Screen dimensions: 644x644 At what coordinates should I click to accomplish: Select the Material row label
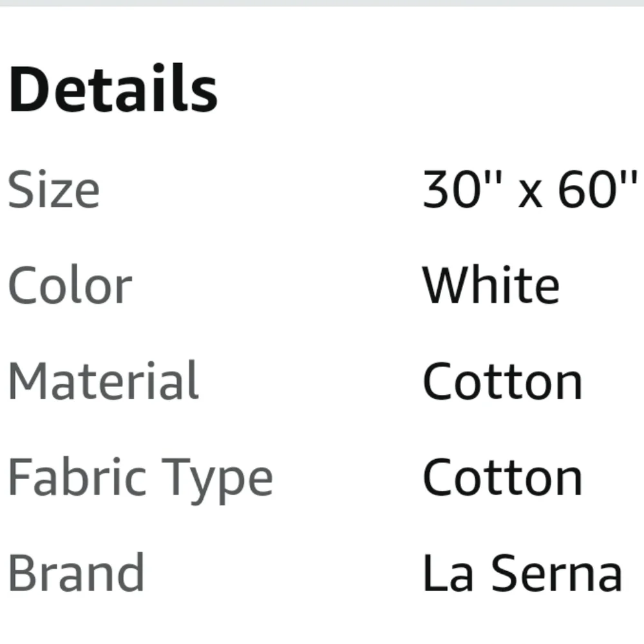[104, 381]
